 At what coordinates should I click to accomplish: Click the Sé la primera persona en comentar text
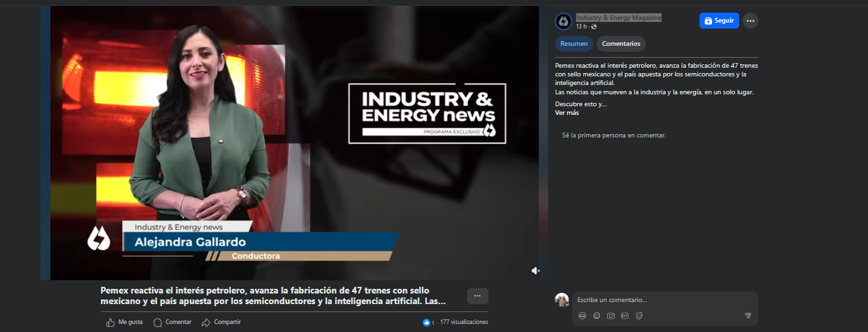pyautogui.click(x=614, y=135)
